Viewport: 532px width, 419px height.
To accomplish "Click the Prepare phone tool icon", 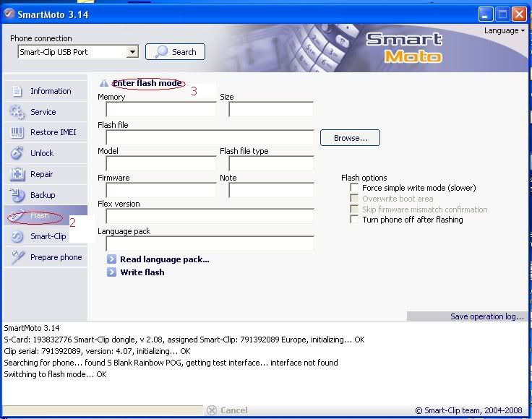I will pos(17,257).
